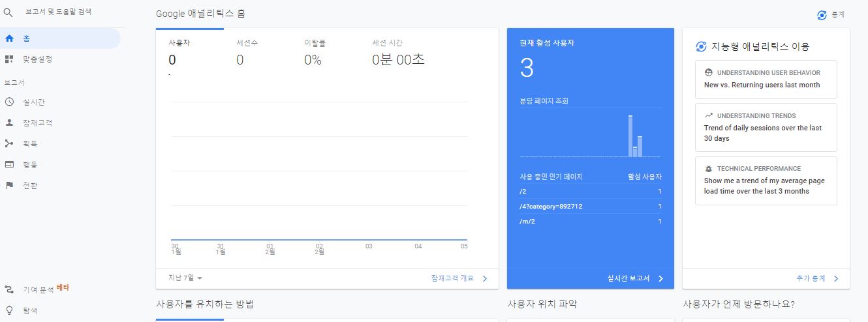This screenshot has width=868, height=322.
Task: Click the 통계 insights icon
Action: (822, 15)
